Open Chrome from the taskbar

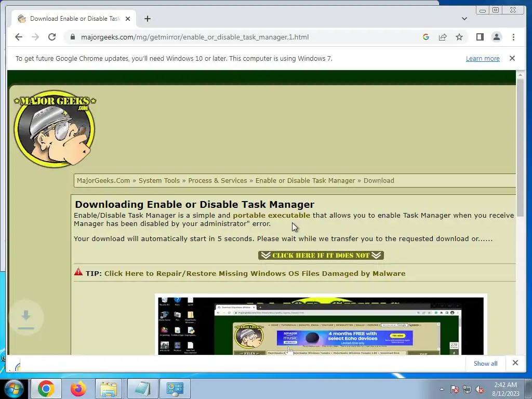coord(46,389)
